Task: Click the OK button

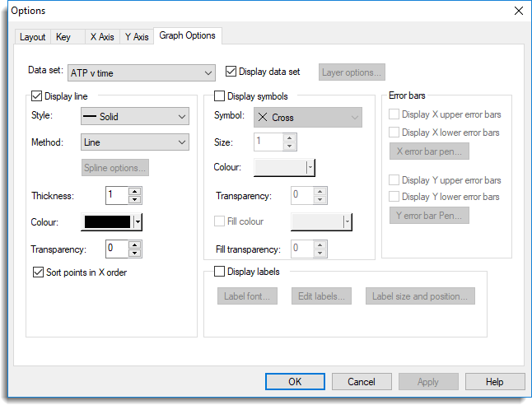Action: pyautogui.click(x=295, y=381)
